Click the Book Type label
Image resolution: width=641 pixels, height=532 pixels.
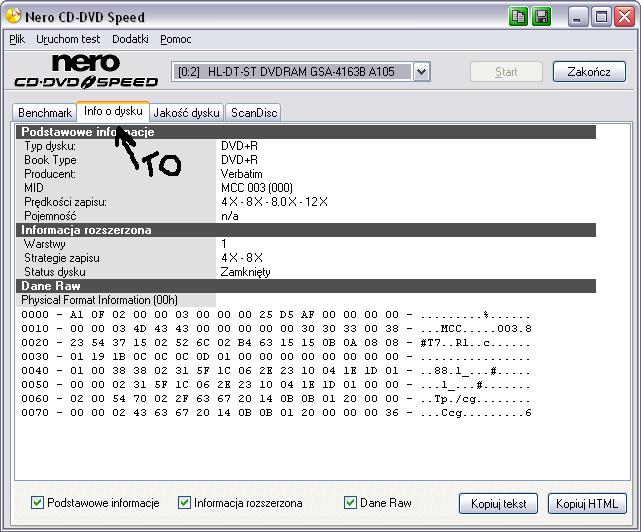point(50,160)
